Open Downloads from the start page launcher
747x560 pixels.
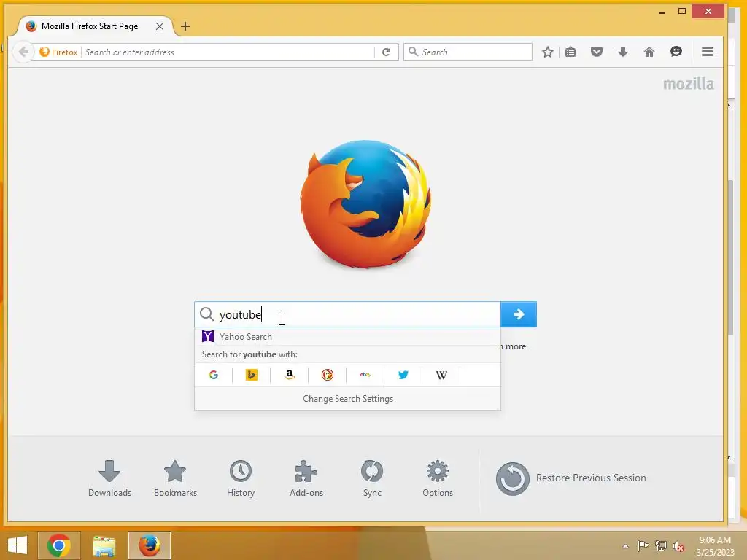pyautogui.click(x=109, y=478)
